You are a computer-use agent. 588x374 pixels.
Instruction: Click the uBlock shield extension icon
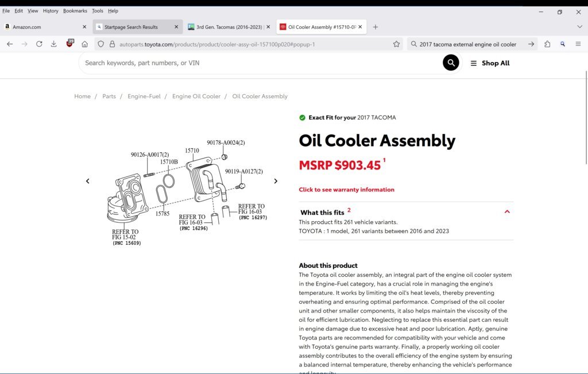69,44
